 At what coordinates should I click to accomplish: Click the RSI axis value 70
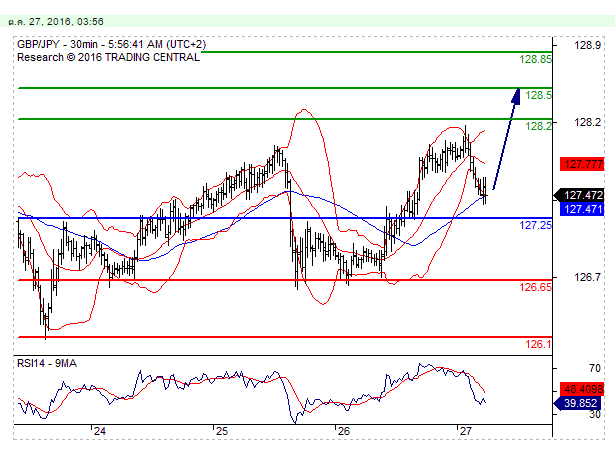point(595,368)
